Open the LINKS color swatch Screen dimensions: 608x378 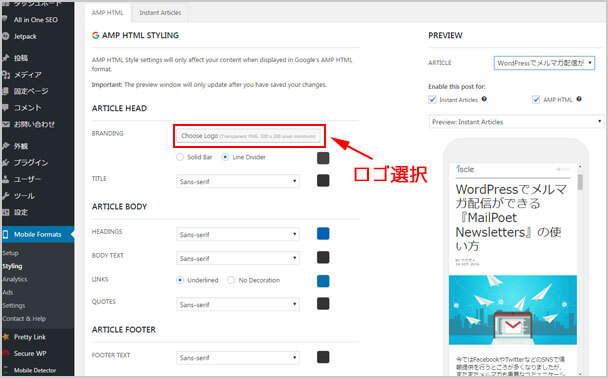[323, 281]
